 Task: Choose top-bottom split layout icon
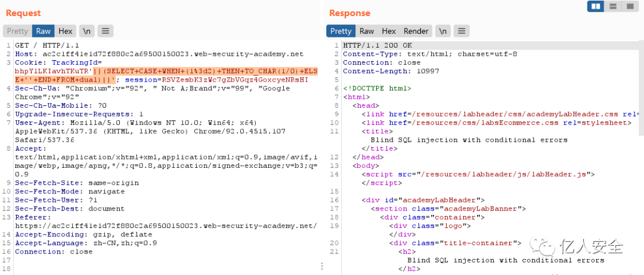tap(613, 7)
